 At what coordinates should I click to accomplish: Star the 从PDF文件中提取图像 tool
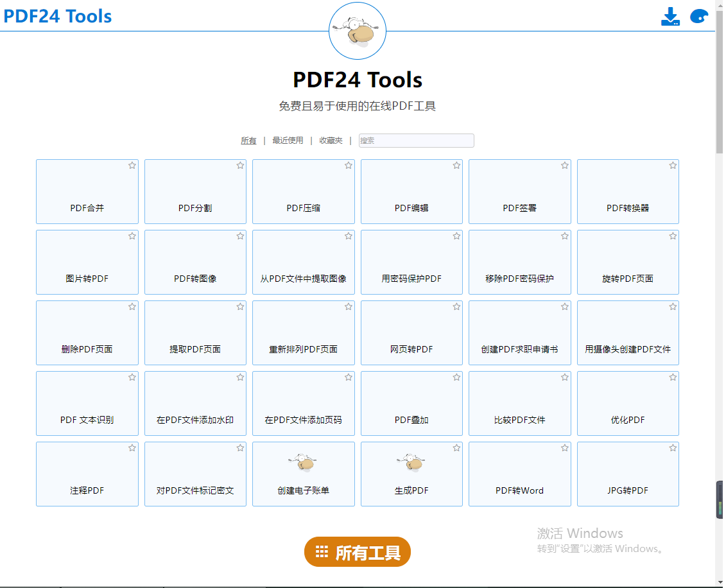tap(349, 236)
